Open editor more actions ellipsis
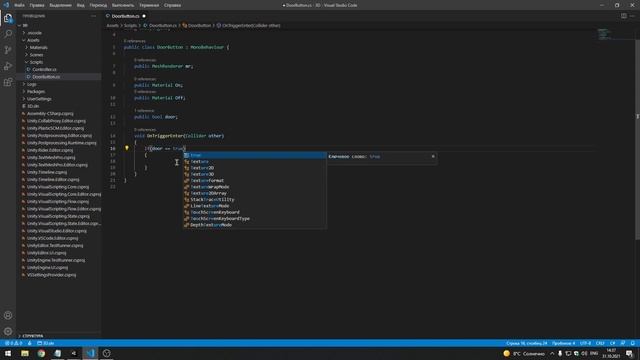Image resolution: width=640 pixels, height=360 pixels. (x=632, y=16)
